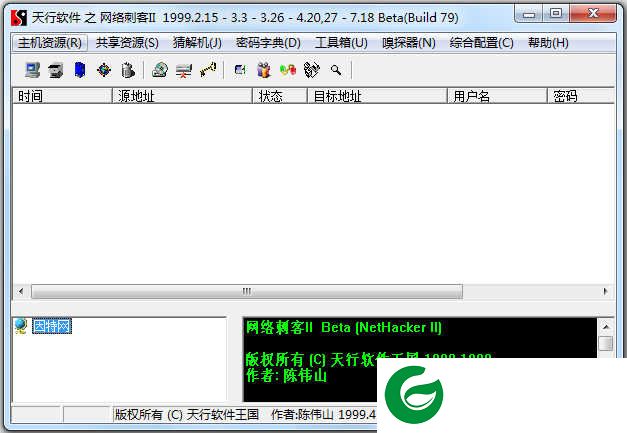
Task: Sort by the 状态 column header
Action: 280,96
